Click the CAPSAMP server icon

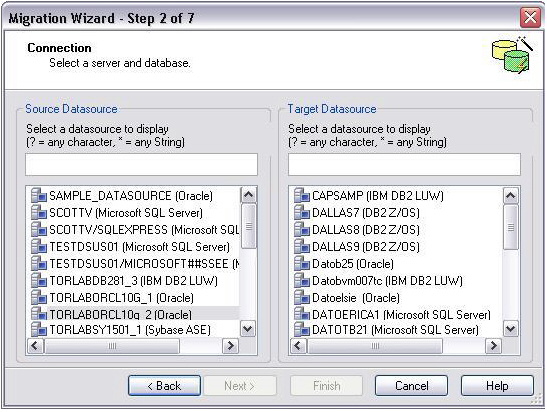302,195
